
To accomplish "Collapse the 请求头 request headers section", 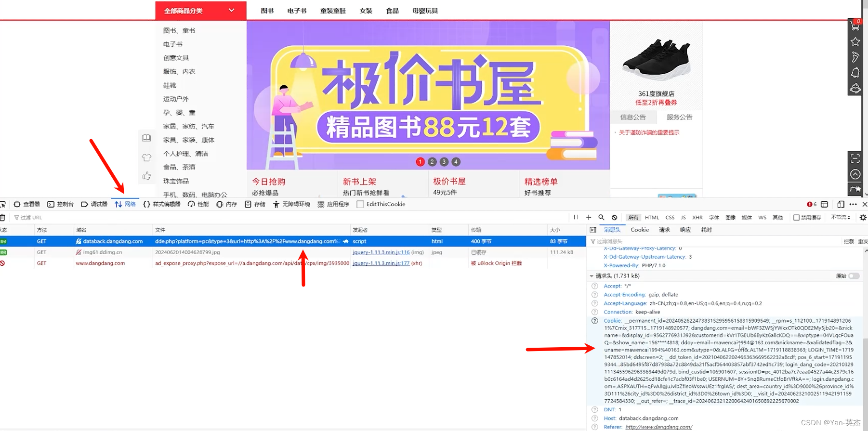I will click(592, 276).
